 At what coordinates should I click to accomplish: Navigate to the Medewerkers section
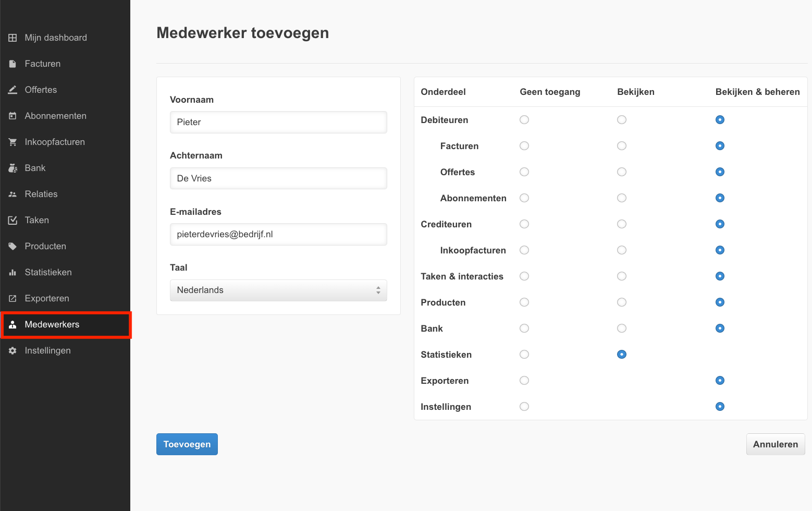52,324
